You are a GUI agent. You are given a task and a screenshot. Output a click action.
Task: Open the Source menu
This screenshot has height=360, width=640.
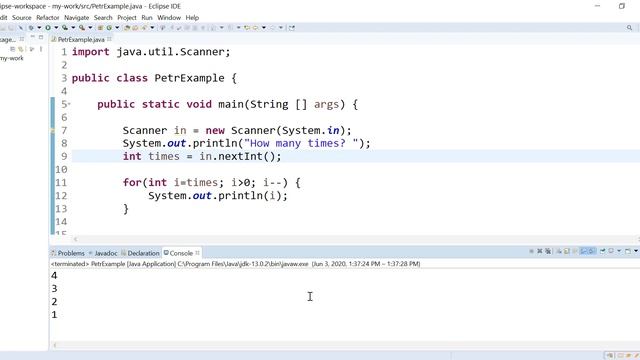(x=22, y=18)
